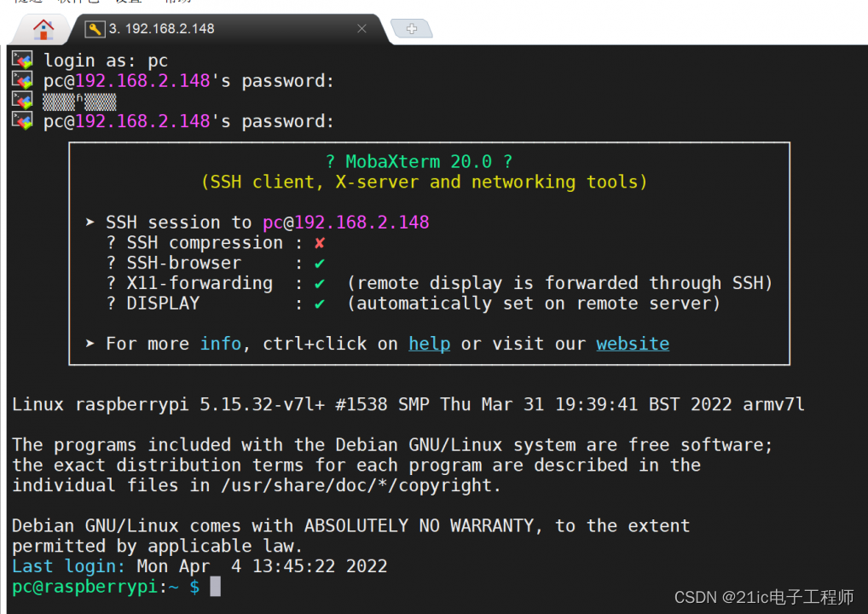
Task: Click the pc@192.168.2.148 address text
Action: pos(345,222)
